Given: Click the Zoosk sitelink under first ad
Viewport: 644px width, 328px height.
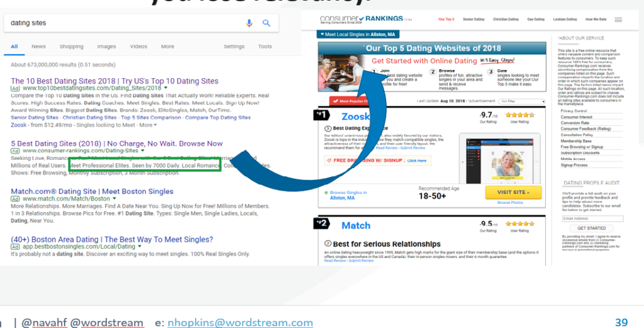Looking at the screenshot, I should (18, 125).
